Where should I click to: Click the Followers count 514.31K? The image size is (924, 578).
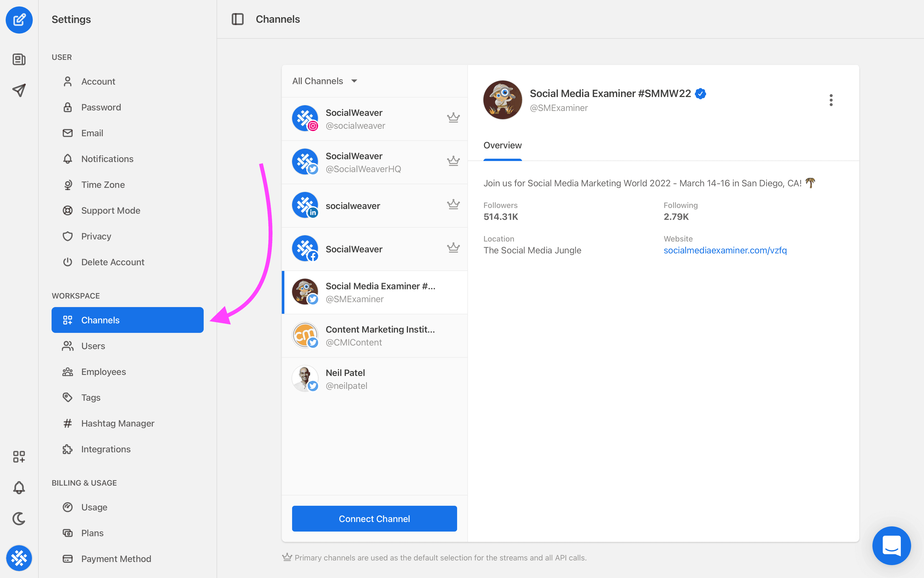501,217
